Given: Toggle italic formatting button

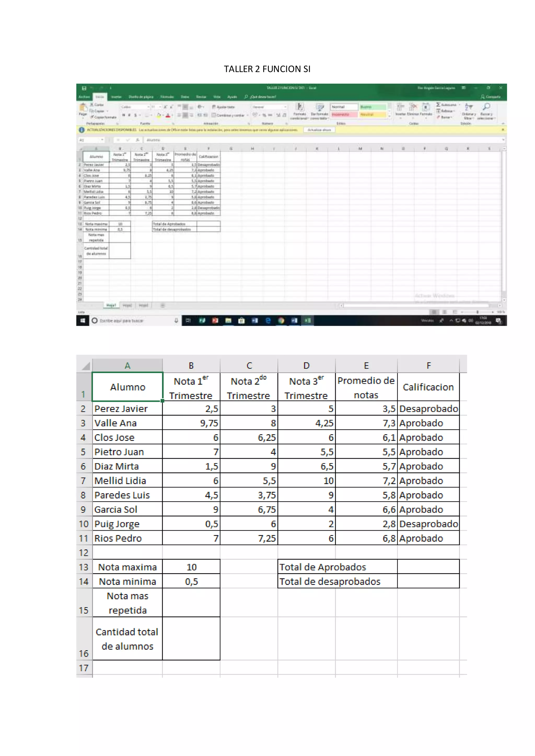Looking at the screenshot, I should tap(129, 115).
